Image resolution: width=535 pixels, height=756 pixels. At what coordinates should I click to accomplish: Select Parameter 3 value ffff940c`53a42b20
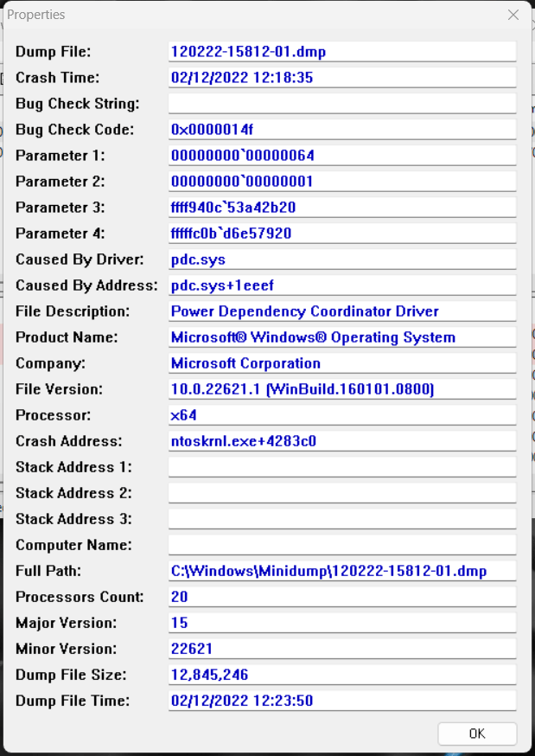tap(233, 208)
